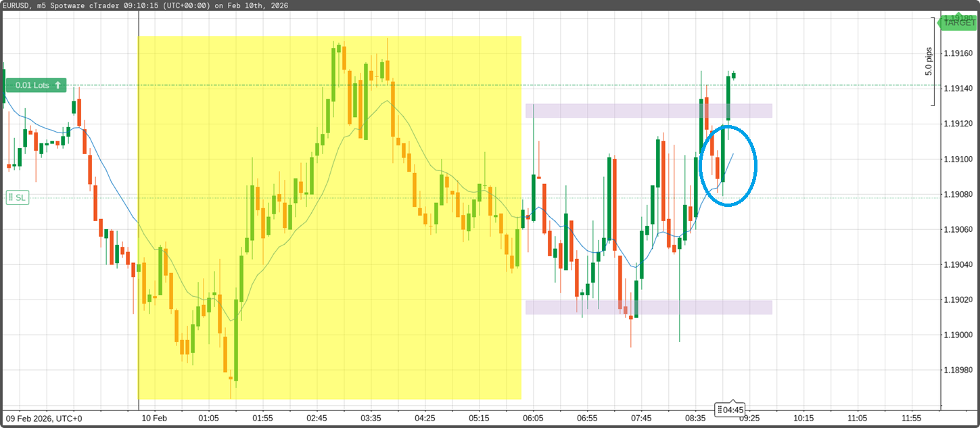
Task: Click the 0.01 Lots position label
Action: click(x=32, y=85)
